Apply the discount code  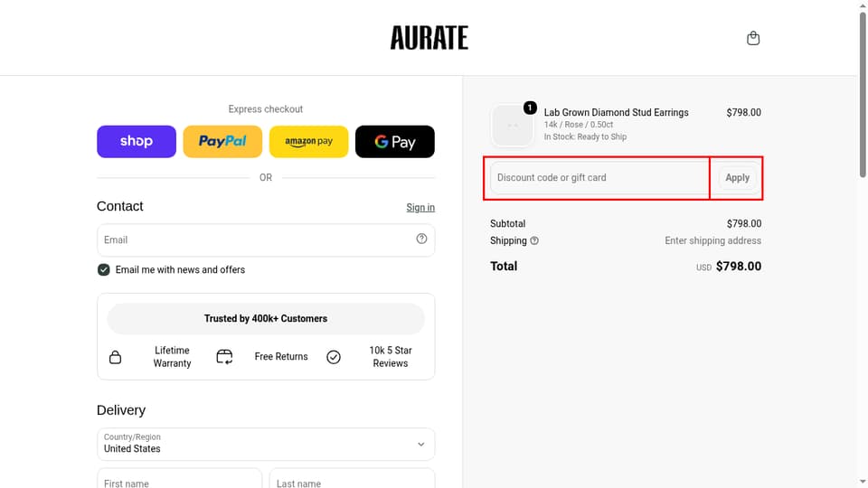pos(738,178)
